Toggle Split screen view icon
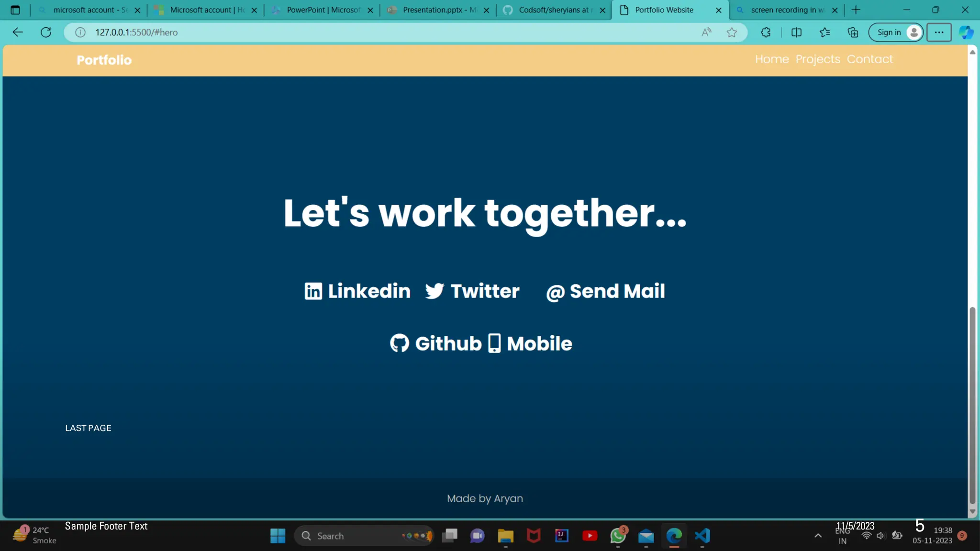 (796, 33)
